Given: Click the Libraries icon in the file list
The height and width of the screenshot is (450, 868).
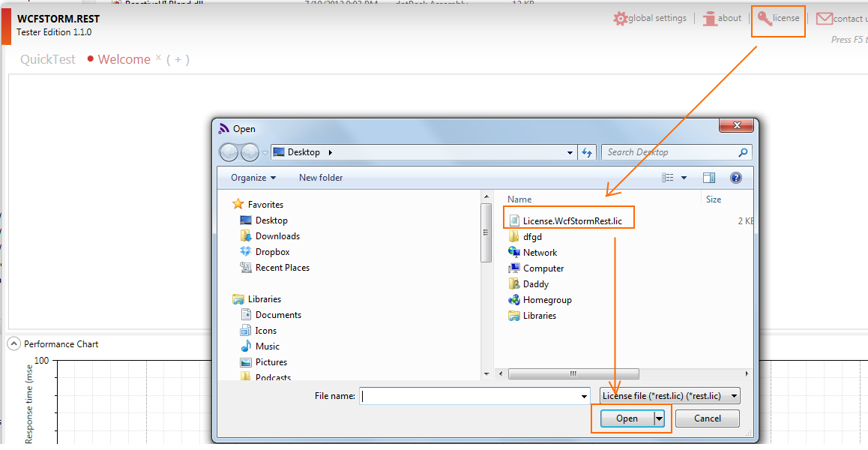Looking at the screenshot, I should tap(513, 315).
